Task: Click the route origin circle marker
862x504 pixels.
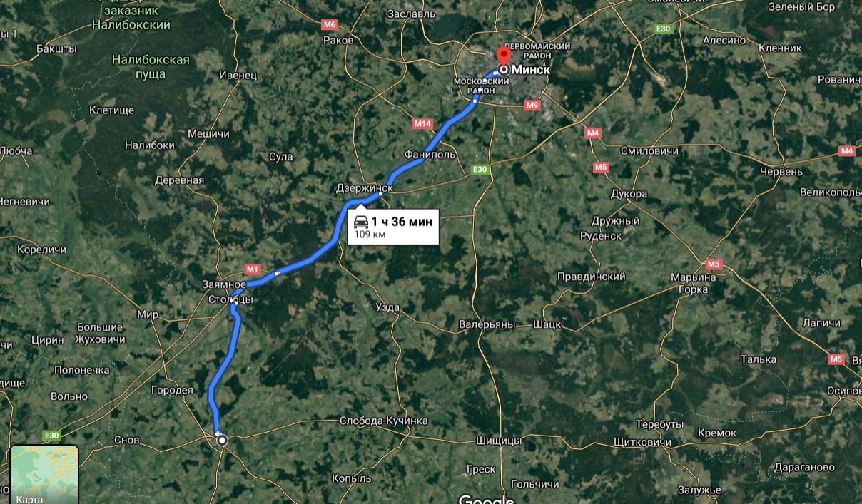Action: point(223,441)
